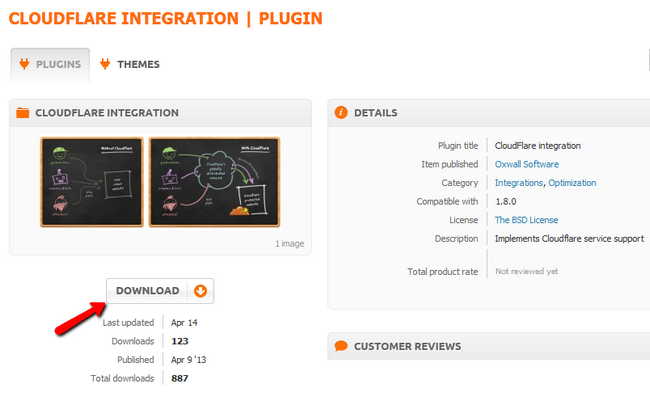Screen dimensions: 650x397
Task: Click the '1.8.0' compatibility value
Action: coord(506,201)
